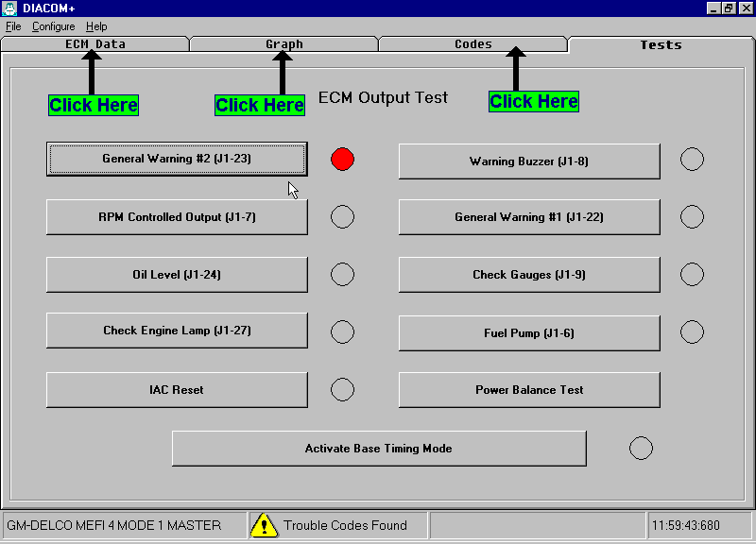The width and height of the screenshot is (756, 544).
Task: Click indicator circle beside Oil Level
Action: (x=342, y=274)
